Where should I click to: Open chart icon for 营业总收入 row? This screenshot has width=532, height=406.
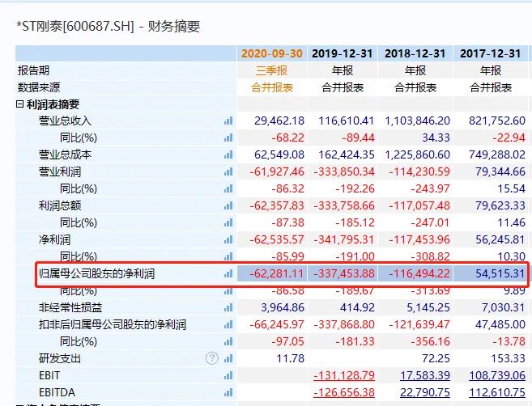pyautogui.click(x=228, y=121)
